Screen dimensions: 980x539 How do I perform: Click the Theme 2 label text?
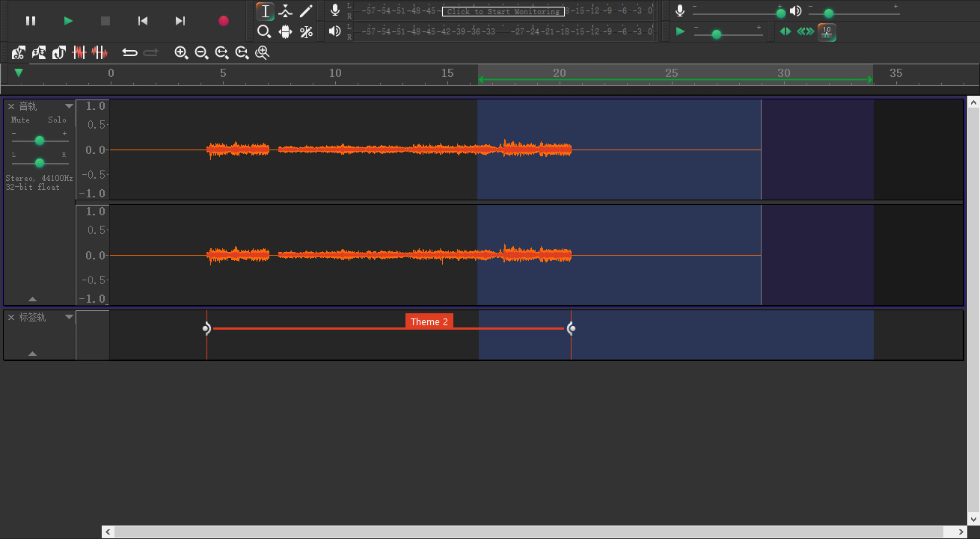pyautogui.click(x=429, y=321)
